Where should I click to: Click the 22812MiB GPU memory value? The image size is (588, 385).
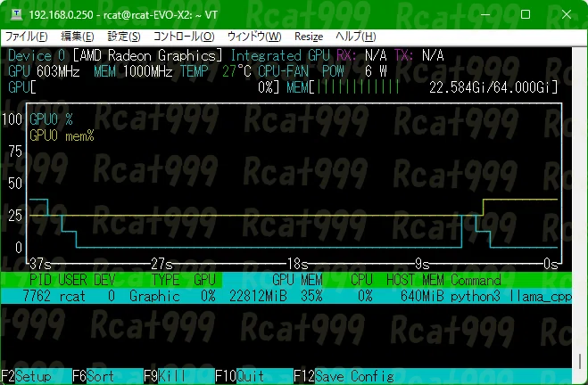pyautogui.click(x=258, y=296)
